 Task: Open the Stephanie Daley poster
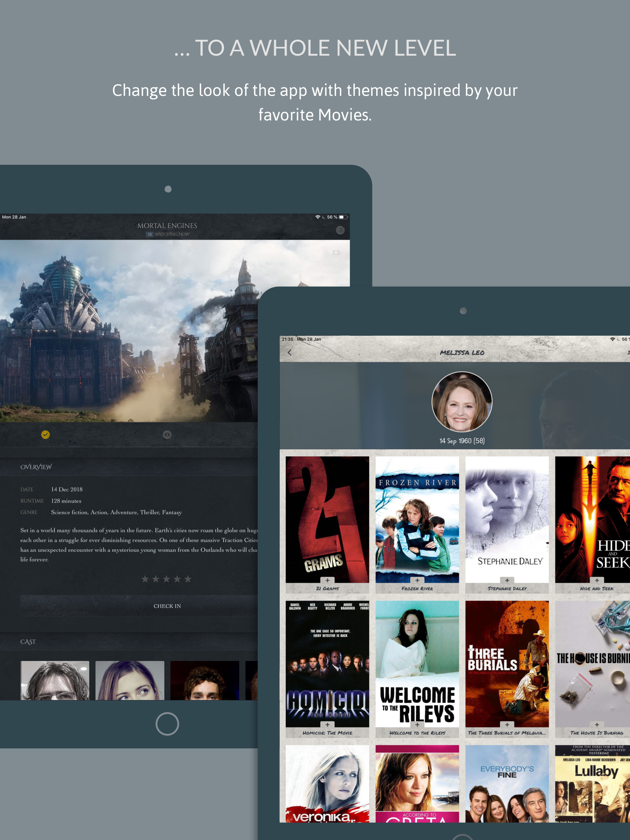[x=507, y=520]
